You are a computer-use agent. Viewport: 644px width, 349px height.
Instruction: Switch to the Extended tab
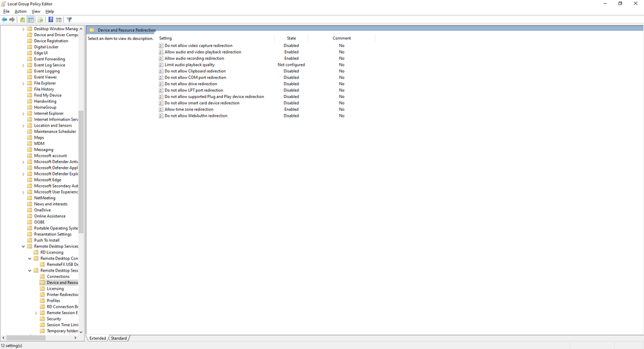(x=98, y=338)
